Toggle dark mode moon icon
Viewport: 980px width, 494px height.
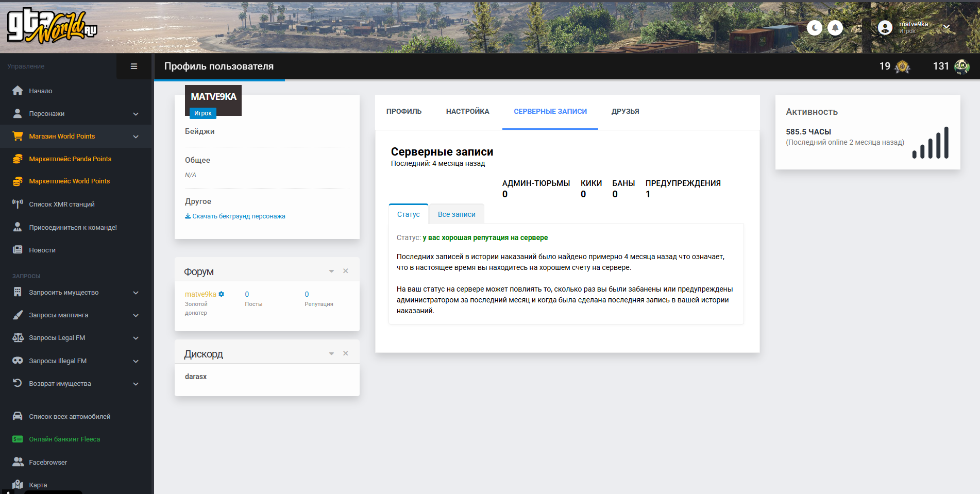coord(815,27)
